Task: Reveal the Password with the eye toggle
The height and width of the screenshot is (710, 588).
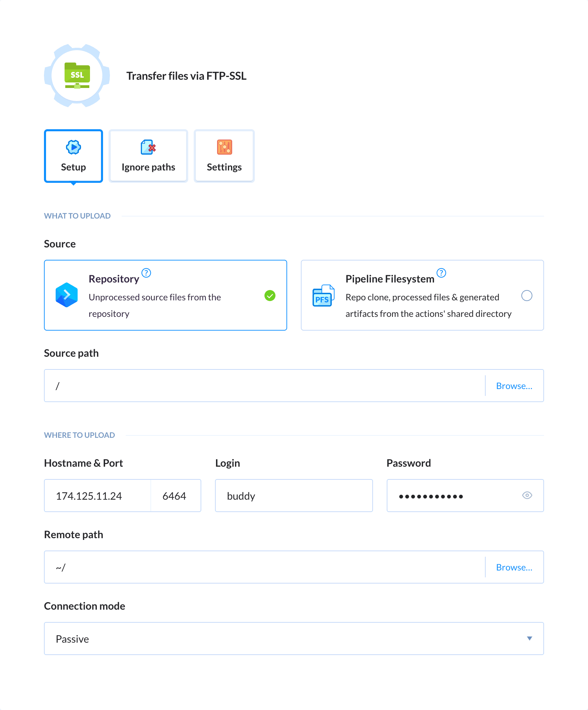Action: coord(527,496)
